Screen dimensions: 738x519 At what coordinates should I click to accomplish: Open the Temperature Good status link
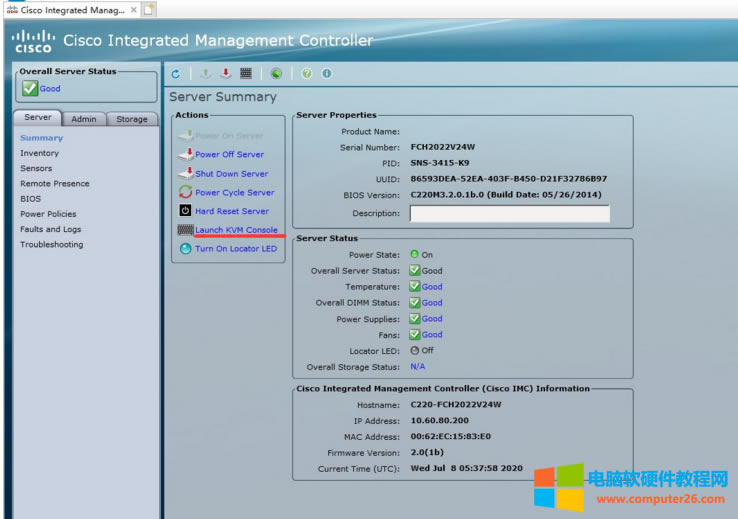pyautogui.click(x=432, y=287)
